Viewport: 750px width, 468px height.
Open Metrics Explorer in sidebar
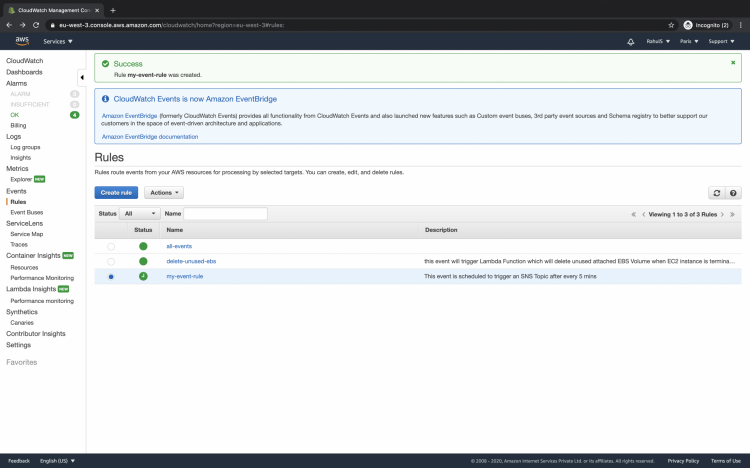(x=21, y=179)
